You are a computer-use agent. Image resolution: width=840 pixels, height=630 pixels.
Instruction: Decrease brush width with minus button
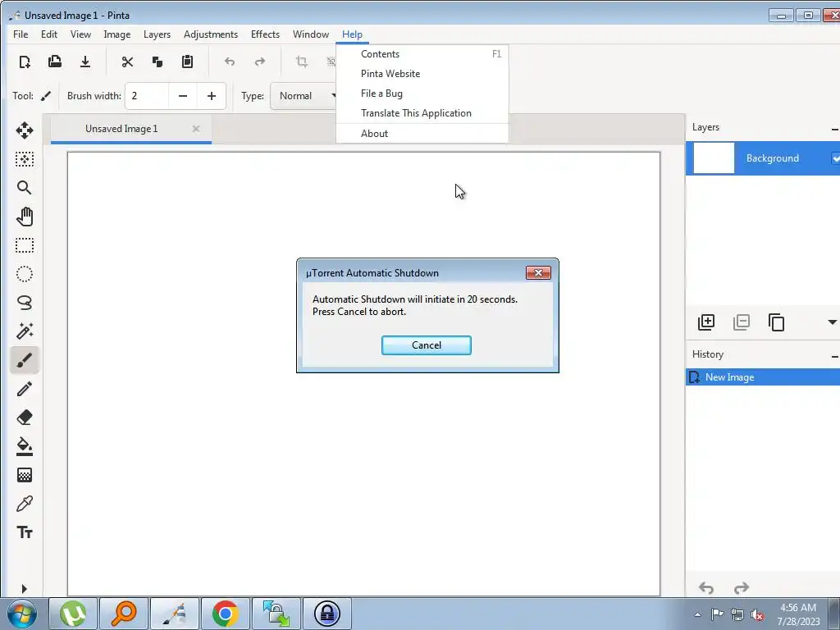183,96
